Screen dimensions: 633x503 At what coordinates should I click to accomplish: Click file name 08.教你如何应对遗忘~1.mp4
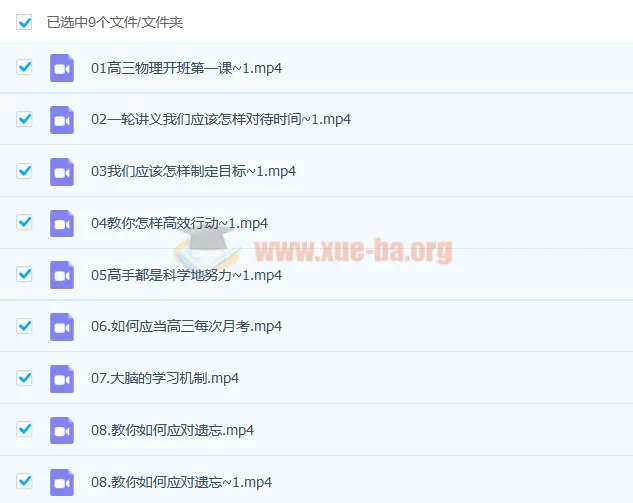coord(181,482)
